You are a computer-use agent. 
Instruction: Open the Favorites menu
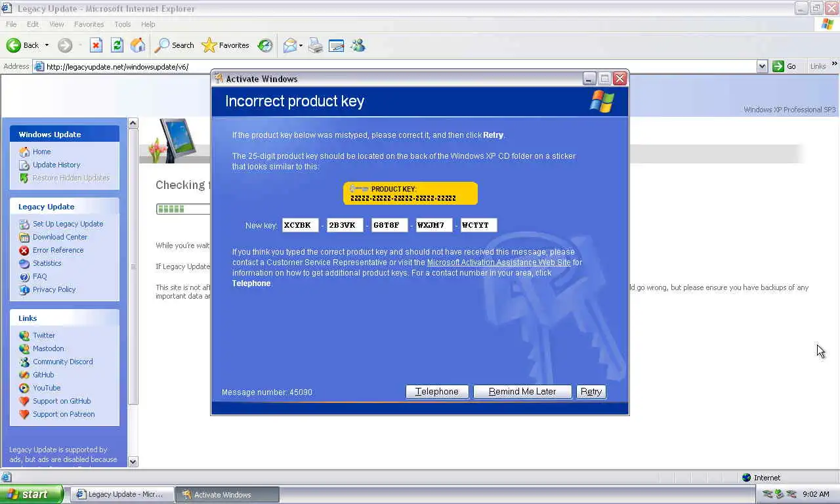coord(89,24)
